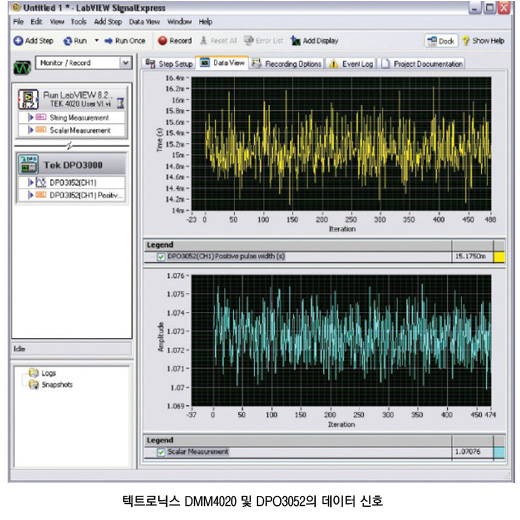
Task: Open the Snapshots folder
Action: [x=57, y=385]
